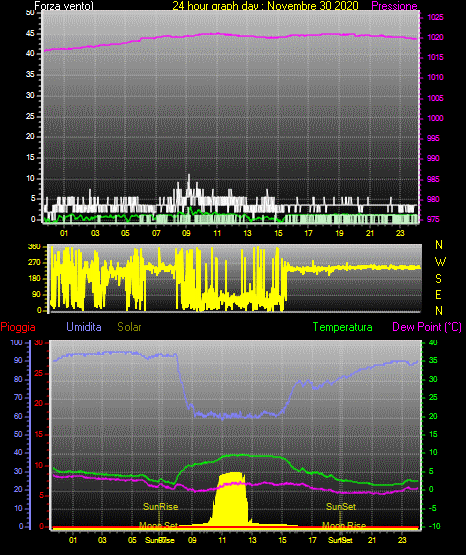
Task: Click the pressure scale value 1020
Action: [435, 37]
